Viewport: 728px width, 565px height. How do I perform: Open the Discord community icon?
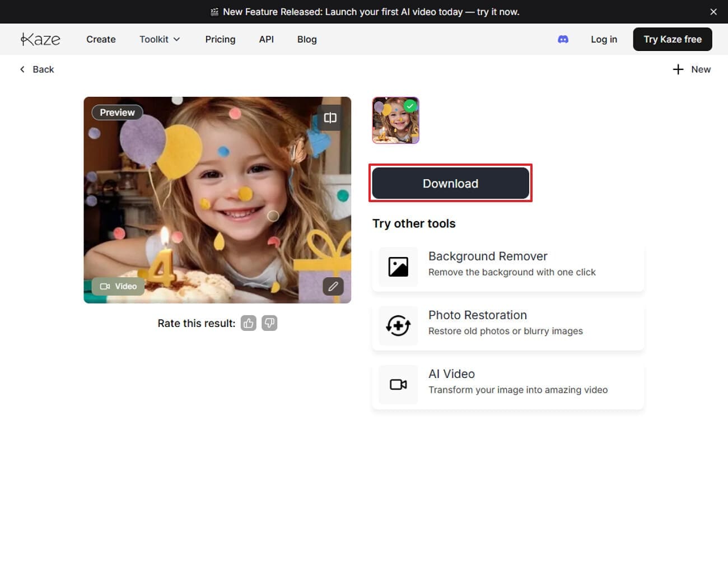pos(563,39)
